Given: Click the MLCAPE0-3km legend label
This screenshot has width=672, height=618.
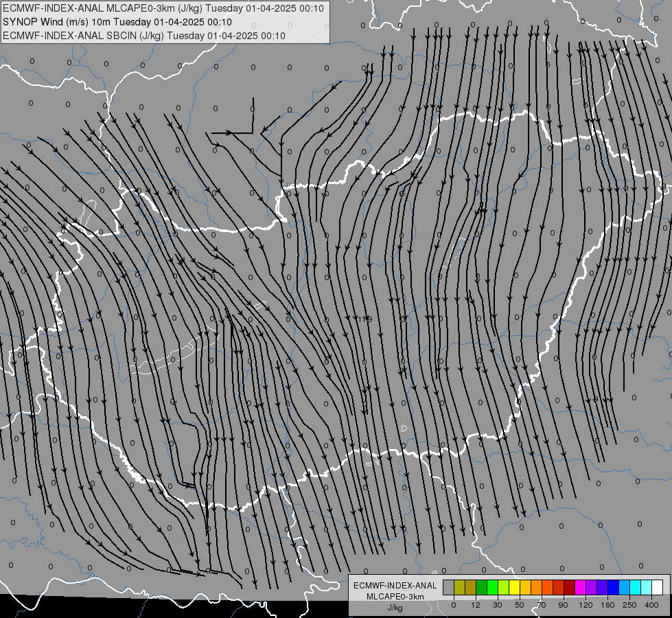Looking at the screenshot, I should point(395,597).
